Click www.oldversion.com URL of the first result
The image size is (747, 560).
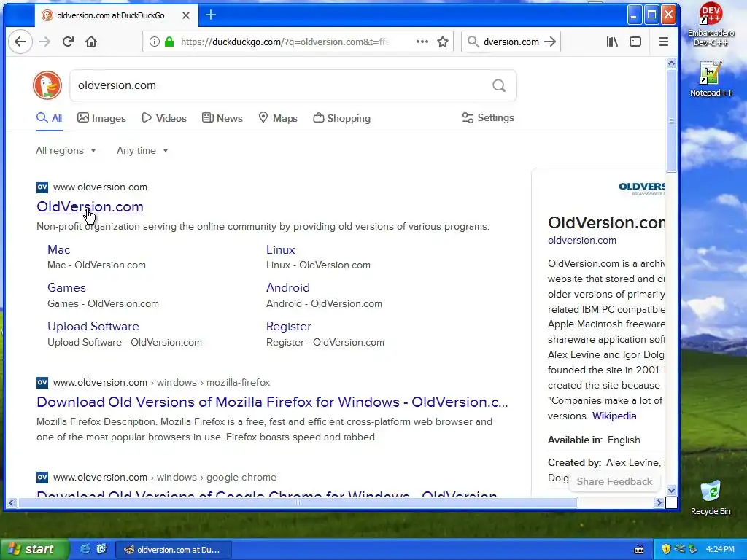pos(100,187)
